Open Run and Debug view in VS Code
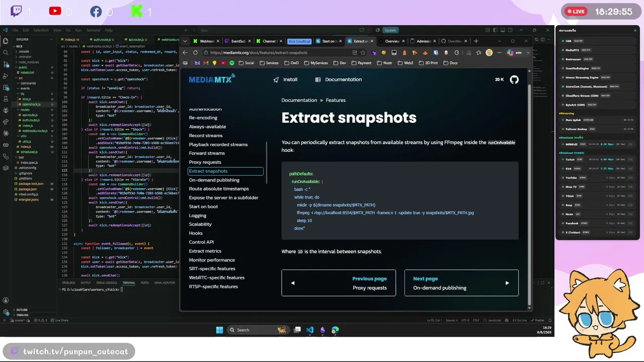 tap(6, 75)
